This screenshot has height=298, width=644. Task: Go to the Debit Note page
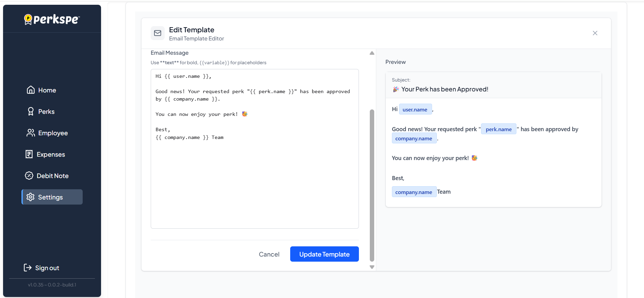[x=52, y=176]
